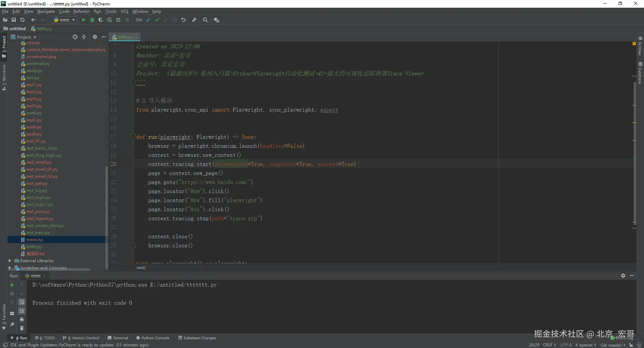Click the inspection profile hector icon in status bar
The image size is (644, 348).
639,345
